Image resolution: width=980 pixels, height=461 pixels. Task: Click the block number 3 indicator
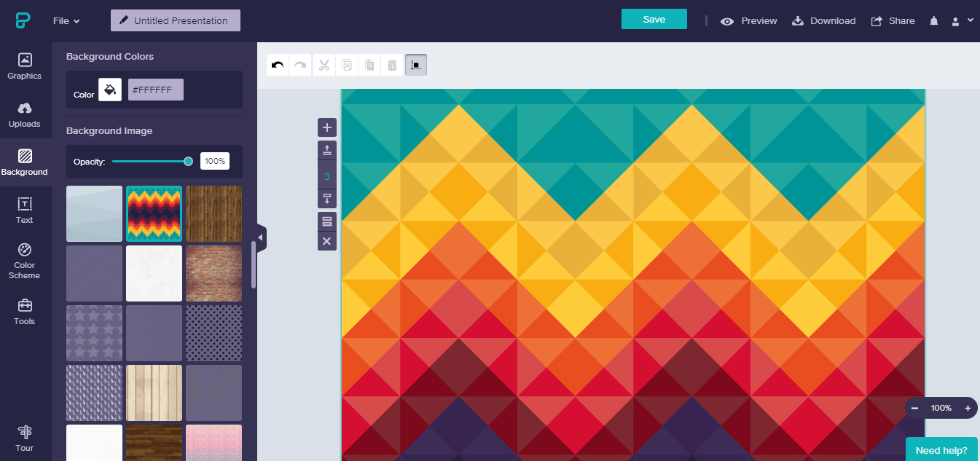(327, 176)
